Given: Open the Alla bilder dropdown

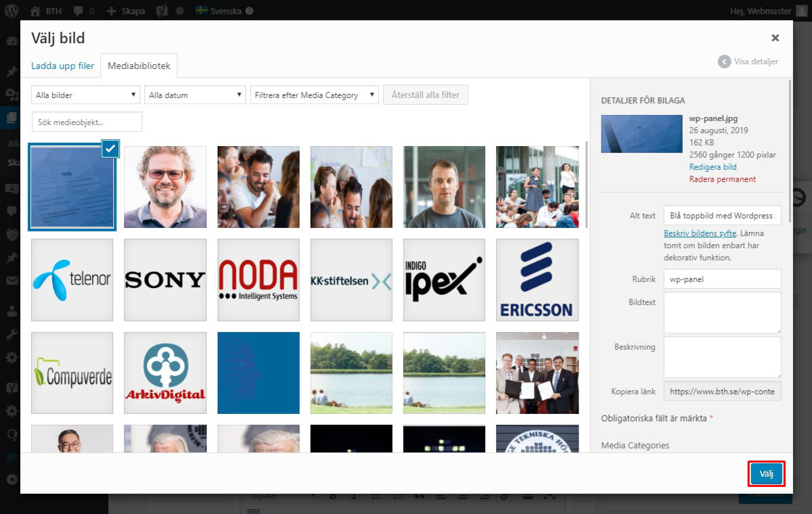Looking at the screenshot, I should [x=85, y=95].
